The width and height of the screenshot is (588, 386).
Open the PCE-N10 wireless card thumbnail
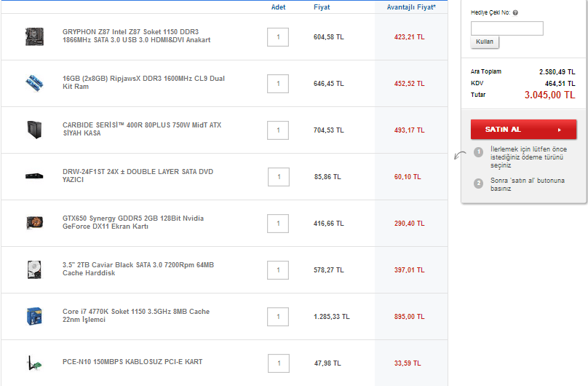point(34,363)
